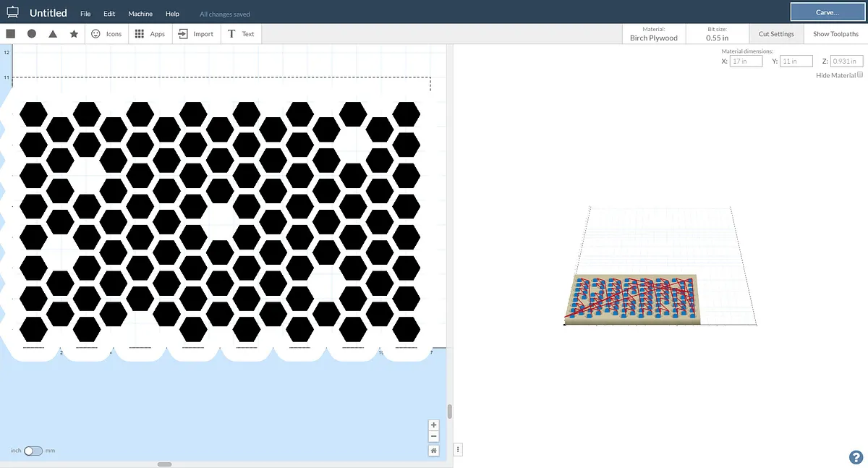Select the star shape tool
Image resolution: width=868 pixels, height=468 pixels.
coord(74,34)
